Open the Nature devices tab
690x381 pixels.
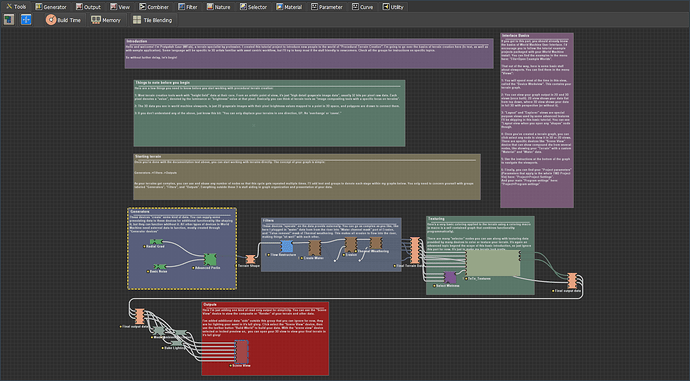click(219, 7)
